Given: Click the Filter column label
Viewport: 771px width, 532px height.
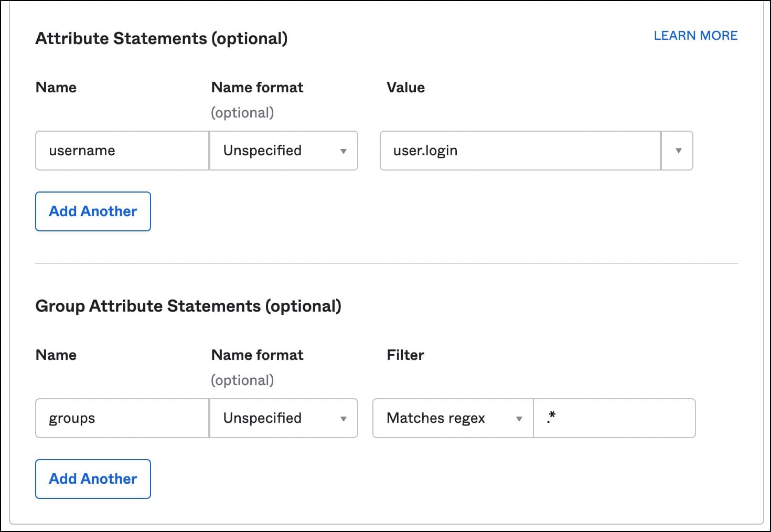Looking at the screenshot, I should tap(405, 355).
